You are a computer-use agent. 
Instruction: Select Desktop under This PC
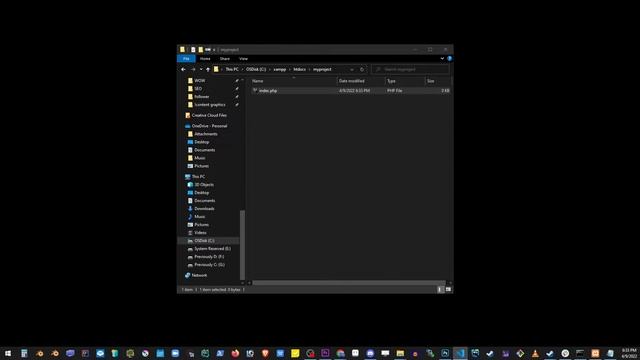[x=202, y=193]
